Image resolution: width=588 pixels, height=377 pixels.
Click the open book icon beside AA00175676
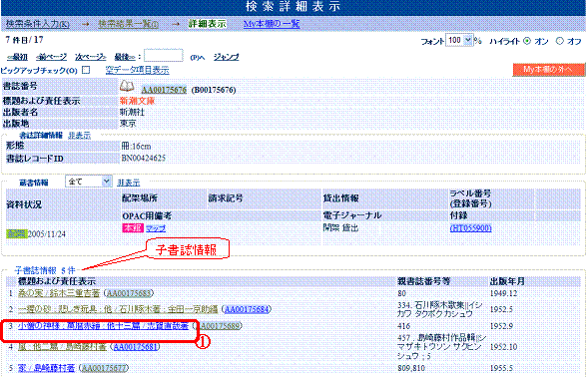coord(127,87)
